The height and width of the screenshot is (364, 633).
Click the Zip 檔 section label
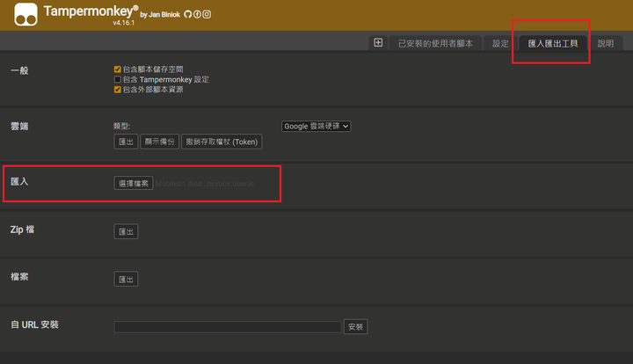(22, 229)
